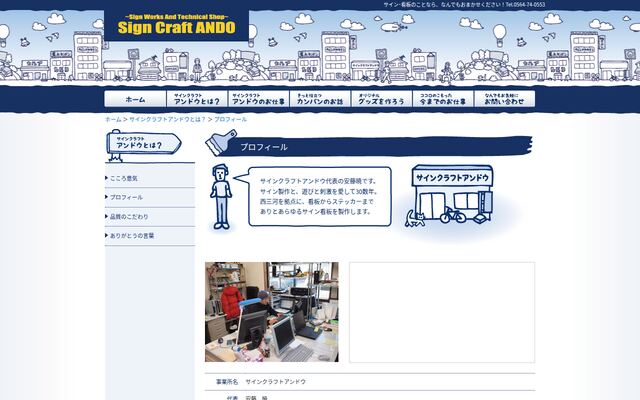Image resolution: width=640 pixels, height=400 pixels.
Task: Click the プロフィール page heading text
Action: pos(264,147)
